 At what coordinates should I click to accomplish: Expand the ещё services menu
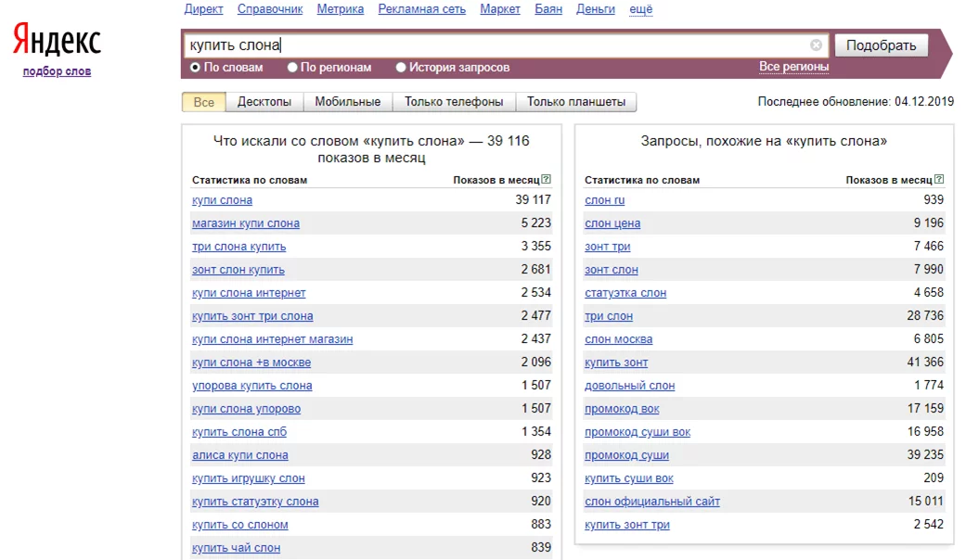coord(640,9)
